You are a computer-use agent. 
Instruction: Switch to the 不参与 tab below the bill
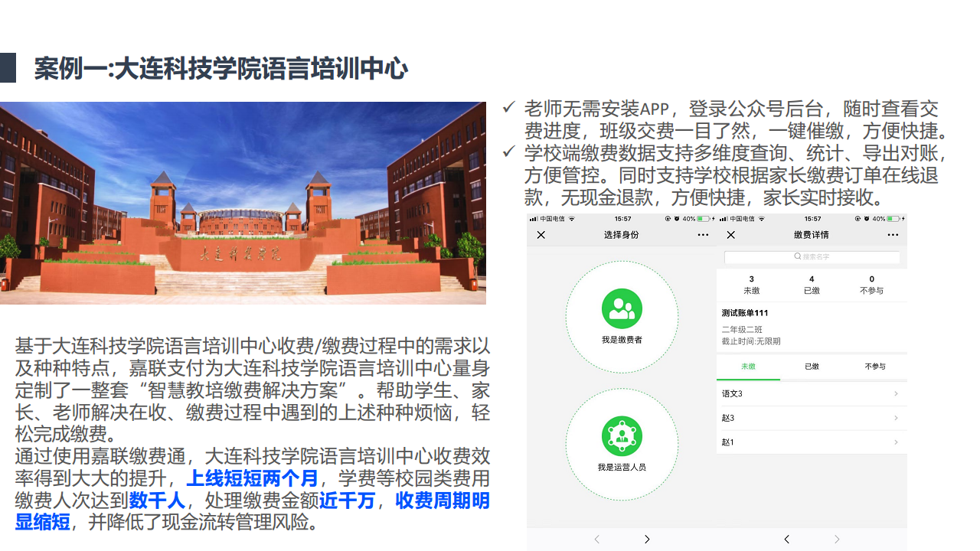pyautogui.click(x=875, y=367)
